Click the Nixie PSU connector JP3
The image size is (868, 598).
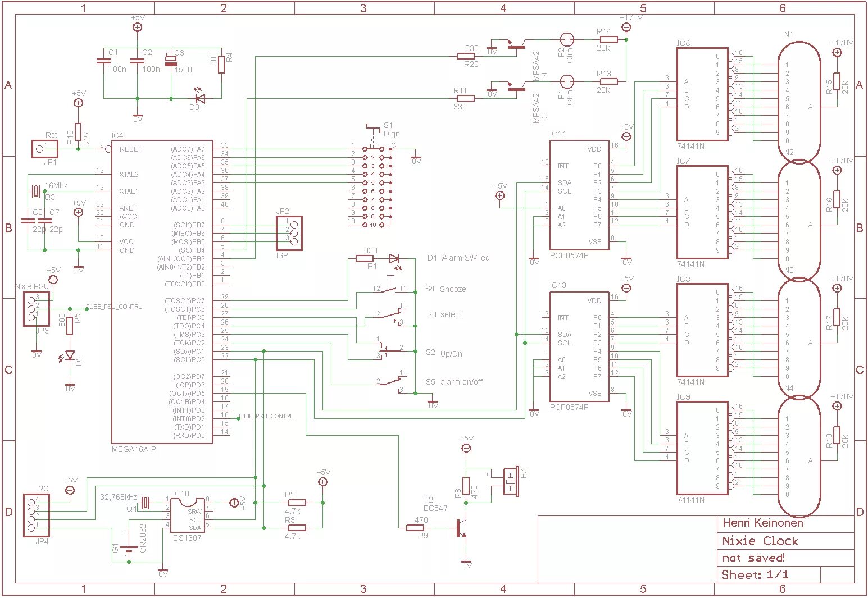click(x=37, y=308)
